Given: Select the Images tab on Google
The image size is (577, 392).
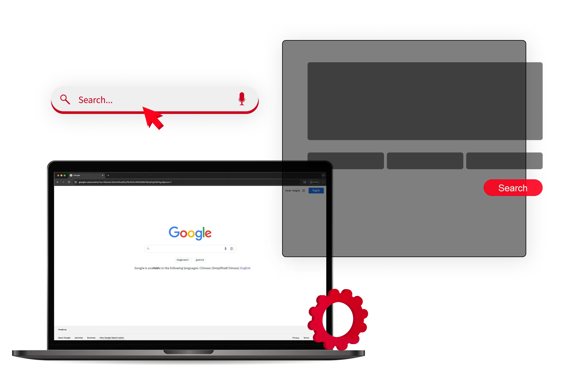Looking at the screenshot, I should coord(295,190).
